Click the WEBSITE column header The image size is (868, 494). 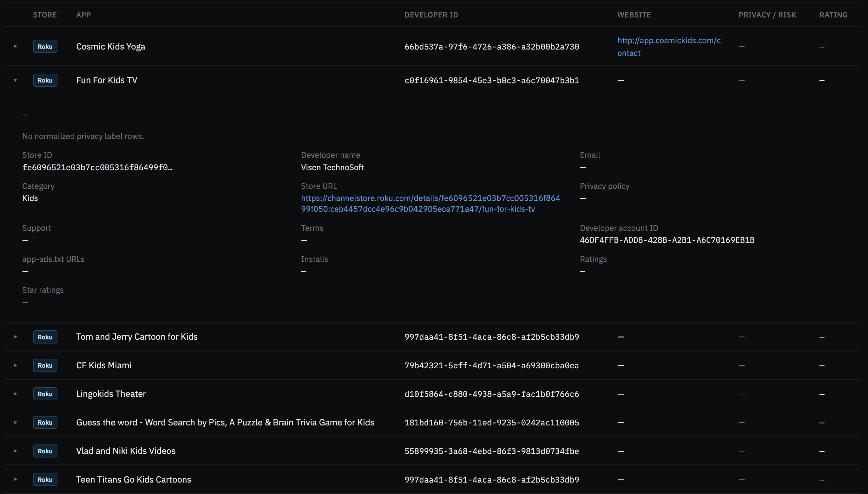[x=634, y=15]
